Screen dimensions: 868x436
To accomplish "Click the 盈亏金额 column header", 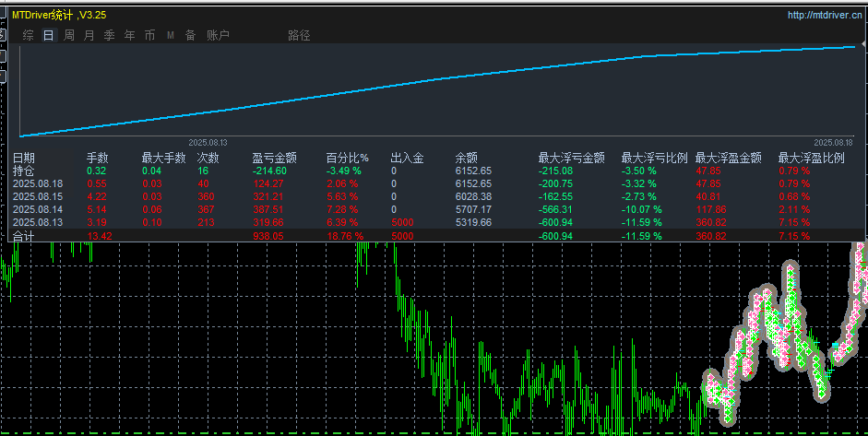I will click(x=275, y=159).
